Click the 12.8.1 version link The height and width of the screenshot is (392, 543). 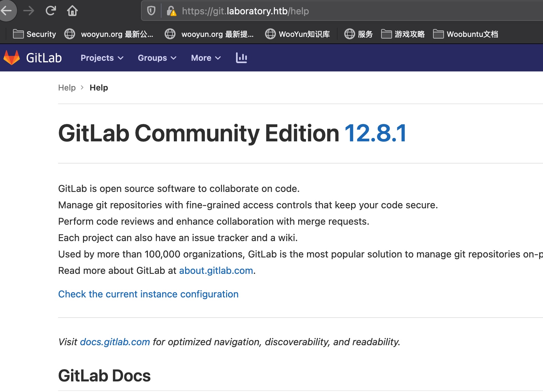click(376, 133)
